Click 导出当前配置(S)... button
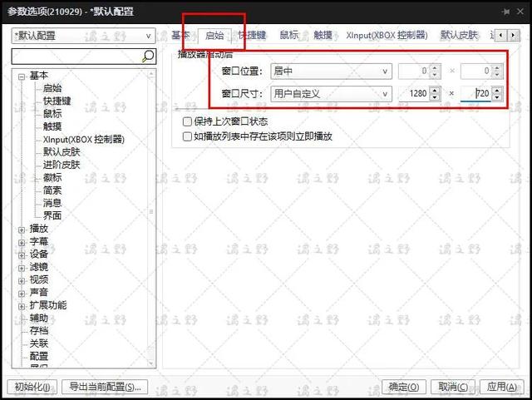 [105, 387]
